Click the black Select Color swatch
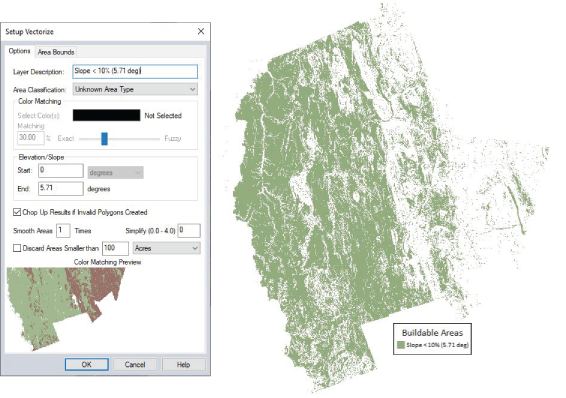This screenshot has width=566, height=398. pyautogui.click(x=106, y=115)
